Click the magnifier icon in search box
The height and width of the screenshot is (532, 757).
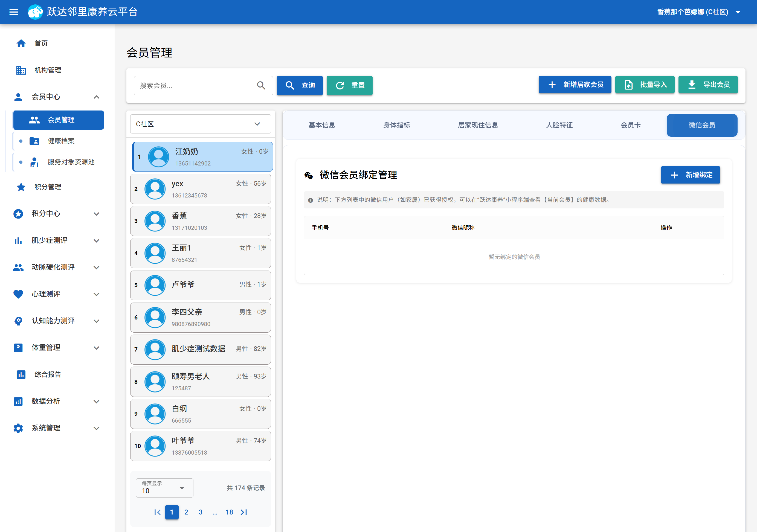[261, 86]
